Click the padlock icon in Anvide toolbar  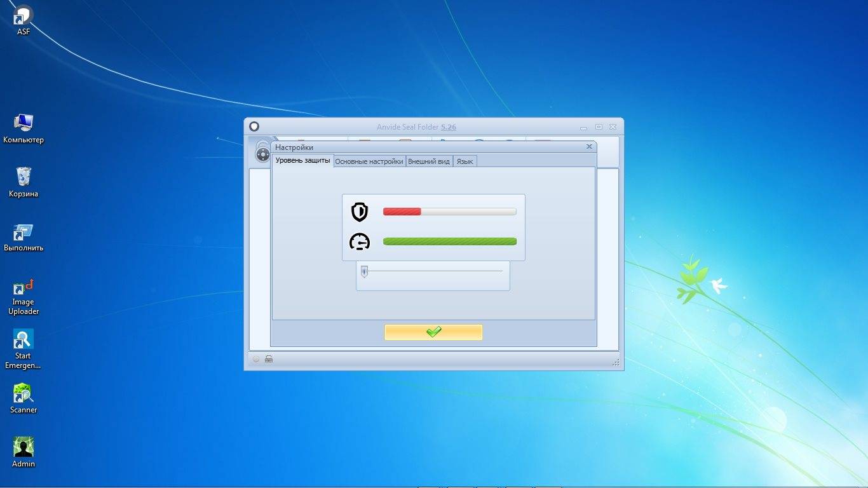pyautogui.click(x=262, y=151)
